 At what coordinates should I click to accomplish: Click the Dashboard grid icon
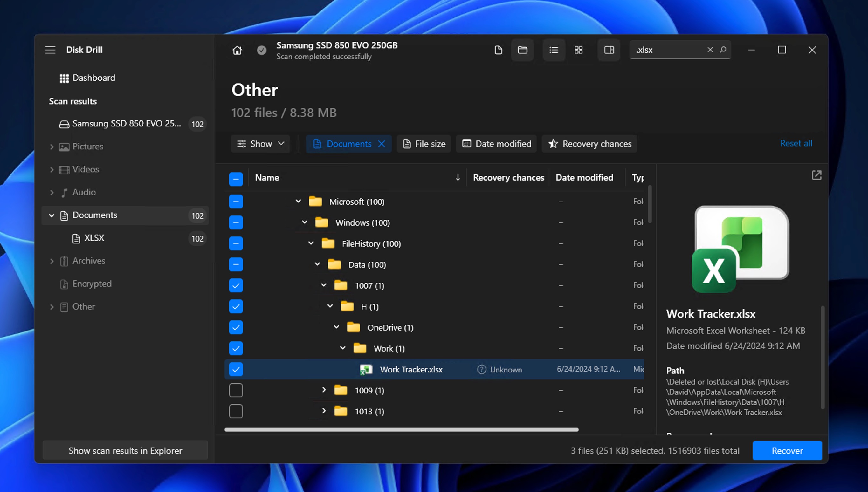[64, 78]
